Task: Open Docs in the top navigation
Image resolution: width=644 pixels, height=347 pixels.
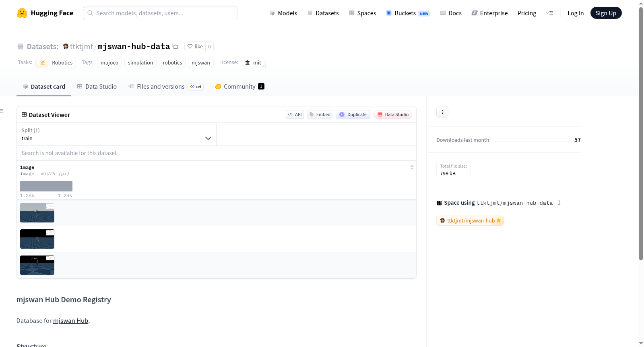Action: click(x=451, y=13)
